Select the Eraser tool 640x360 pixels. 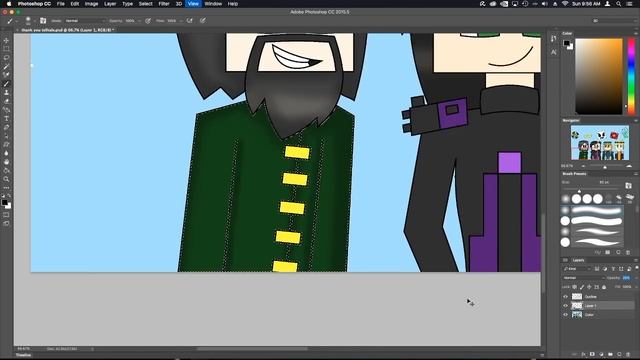click(x=6, y=101)
